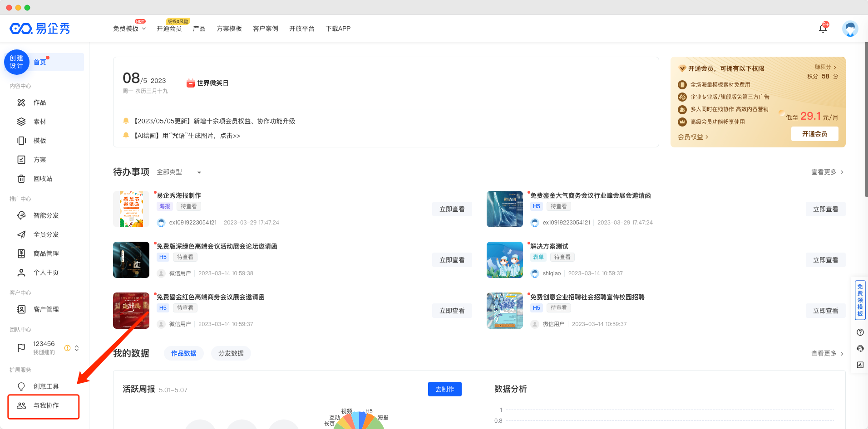This screenshot has width=868, height=429.
Task: Open 方案模板 in top navigation
Action: [x=229, y=29]
